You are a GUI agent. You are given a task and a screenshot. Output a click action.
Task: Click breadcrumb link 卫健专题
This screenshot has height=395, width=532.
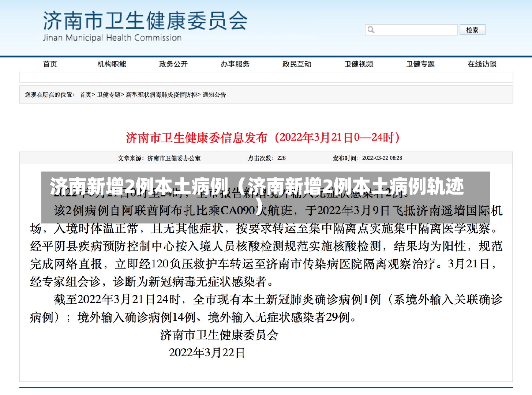coord(109,95)
